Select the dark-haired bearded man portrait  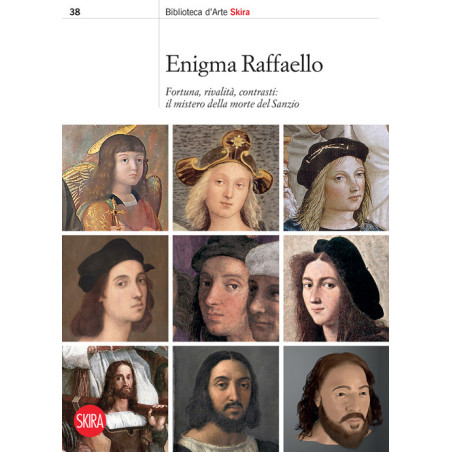(226, 399)
